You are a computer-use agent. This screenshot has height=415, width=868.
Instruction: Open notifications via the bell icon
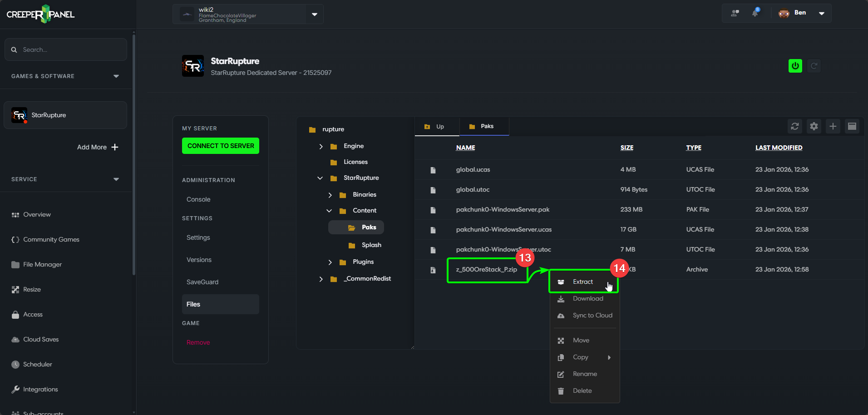pyautogui.click(x=755, y=13)
